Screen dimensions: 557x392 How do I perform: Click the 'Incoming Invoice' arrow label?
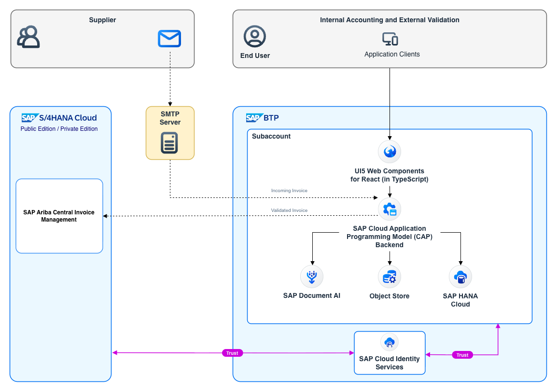pyautogui.click(x=289, y=191)
